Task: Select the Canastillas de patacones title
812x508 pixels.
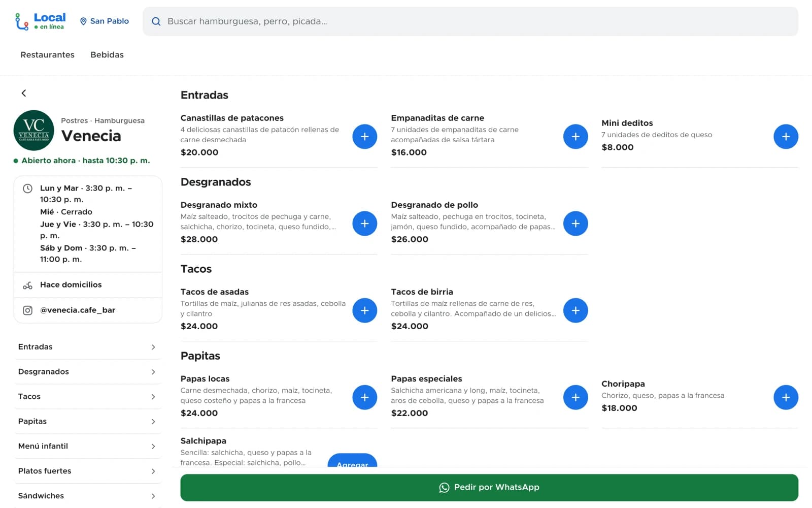Action: tap(232, 118)
